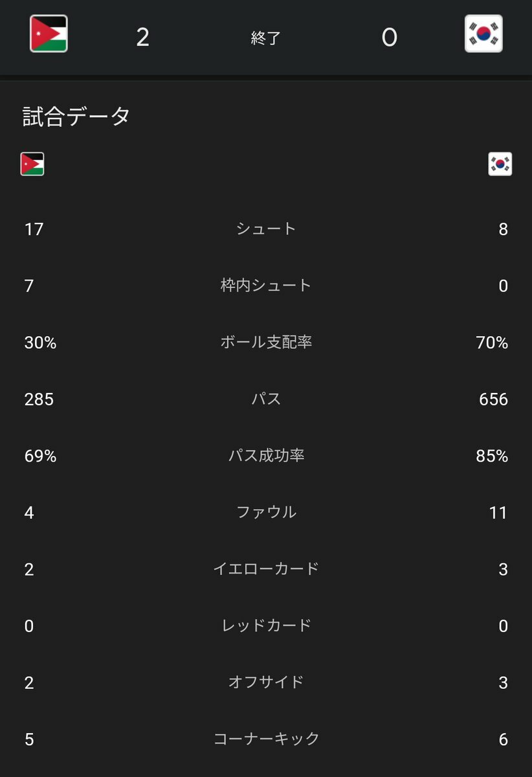
Task: Tap South Korea's 70% possession value
Action: (491, 343)
